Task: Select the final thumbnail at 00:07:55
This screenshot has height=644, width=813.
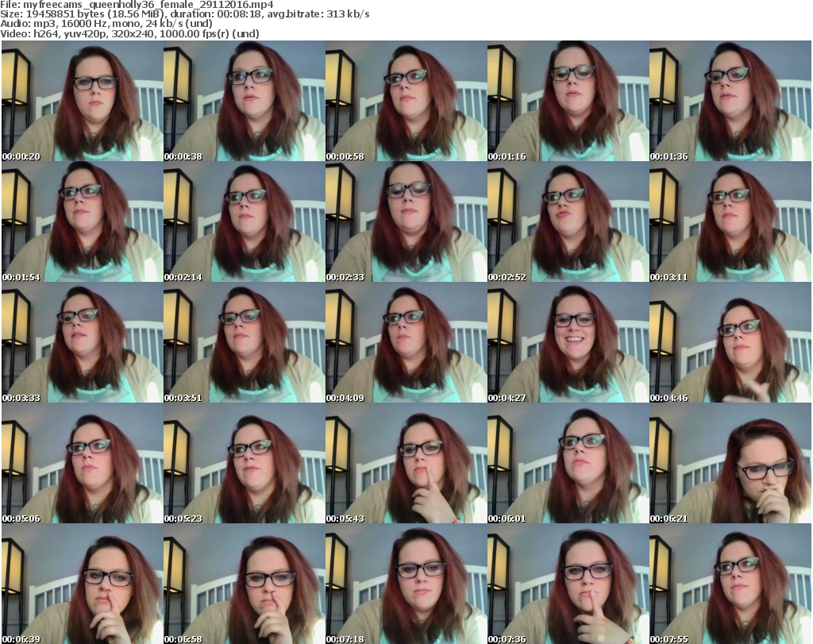Action: pyautogui.click(x=730, y=584)
